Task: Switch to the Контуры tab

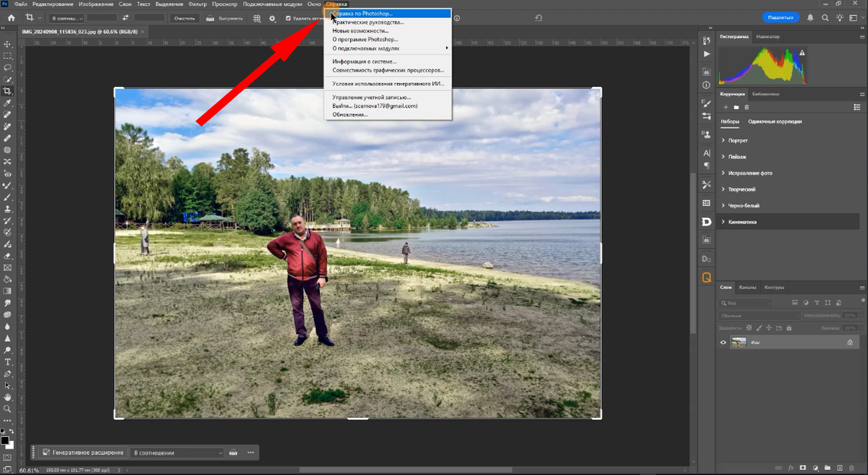Action: click(x=774, y=287)
